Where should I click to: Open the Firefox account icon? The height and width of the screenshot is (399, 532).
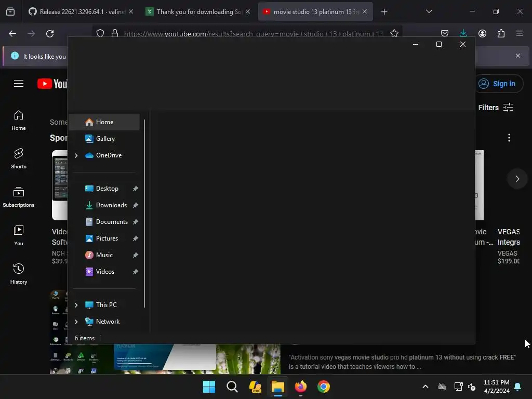click(482, 33)
